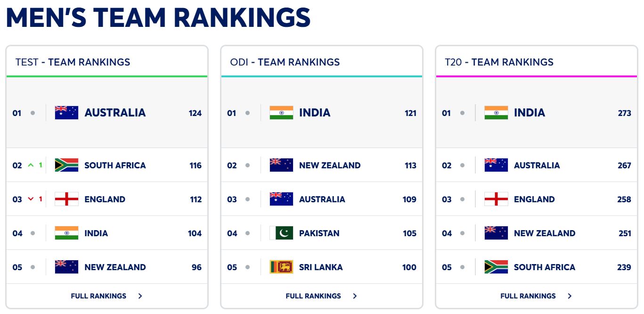Click South Africa flag in T20 rankings

[x=496, y=267]
